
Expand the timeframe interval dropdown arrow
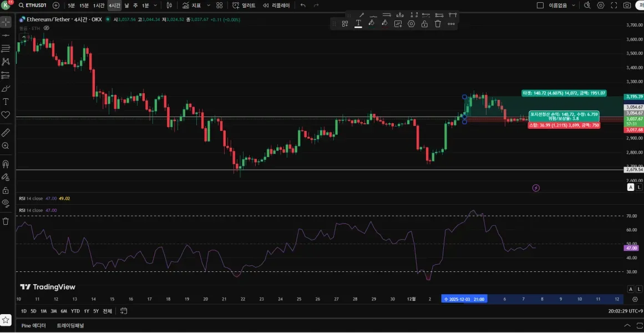point(155,5)
